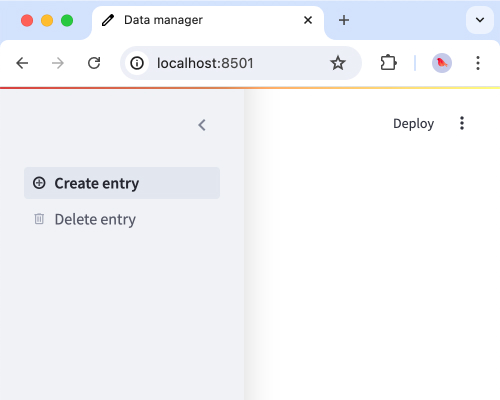Click the Deploy button

click(413, 124)
